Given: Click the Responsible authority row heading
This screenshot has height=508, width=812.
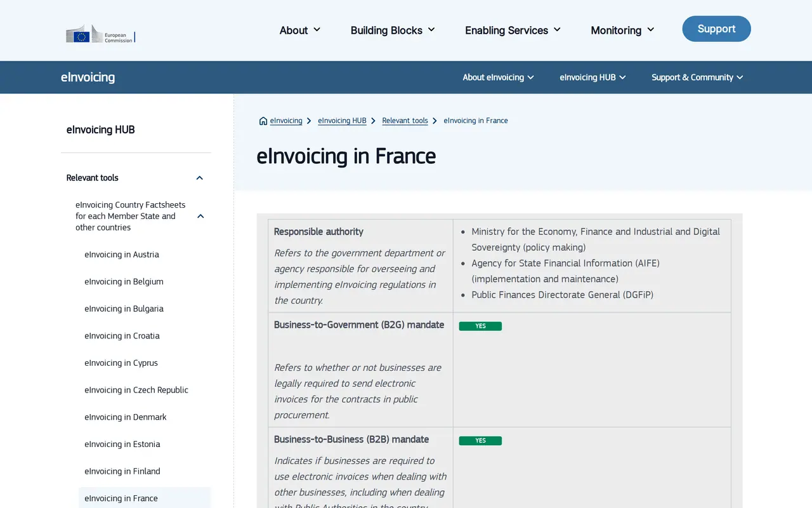Looking at the screenshot, I should tap(318, 232).
